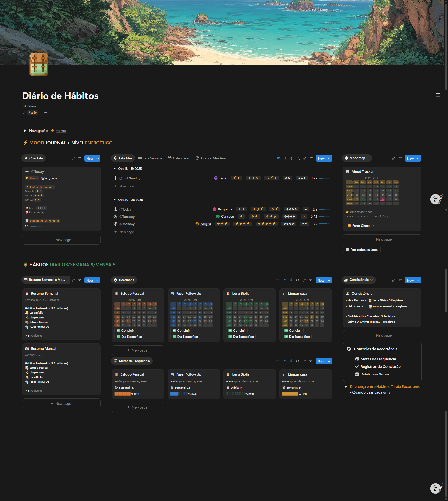448x501 pixels.
Task: Click the search icon in the Mood Journal toolbar
Action: 298,159
